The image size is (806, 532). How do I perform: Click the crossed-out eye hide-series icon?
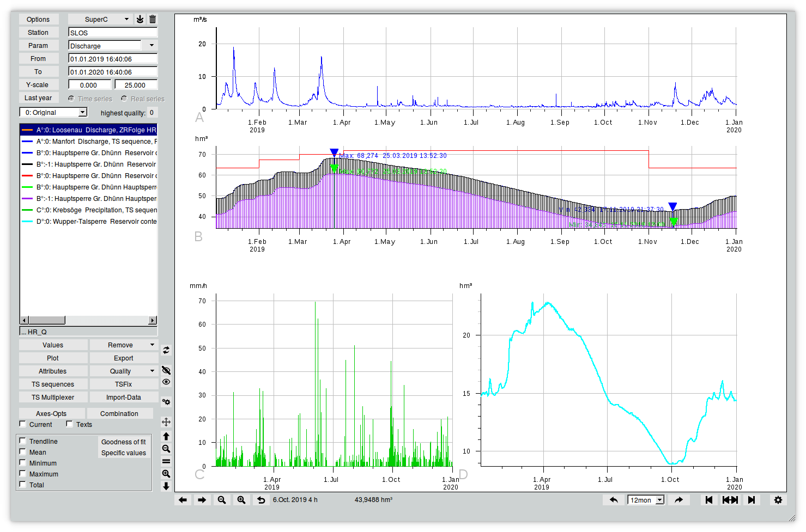(x=166, y=370)
